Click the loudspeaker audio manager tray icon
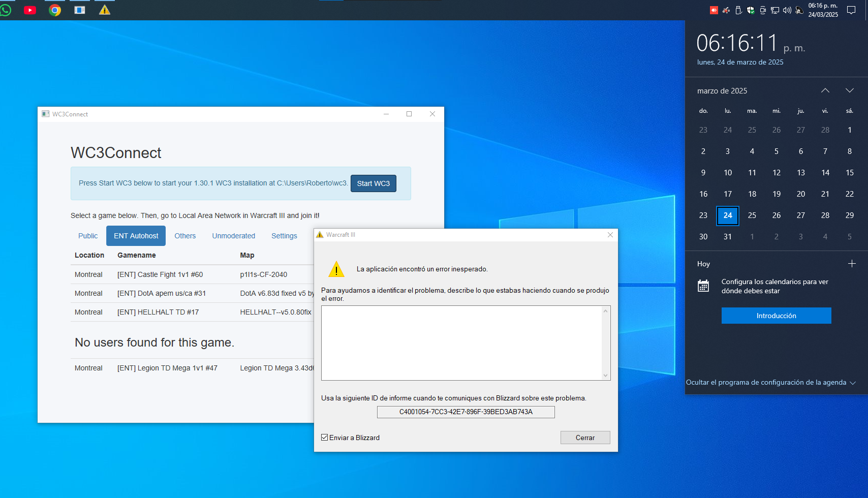This screenshot has height=498, width=868. pos(799,10)
